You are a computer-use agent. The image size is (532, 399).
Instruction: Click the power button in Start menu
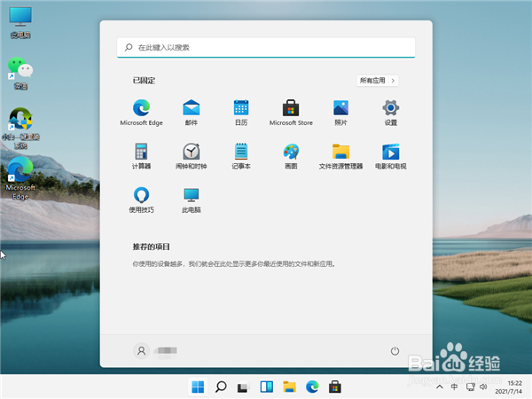[x=395, y=351]
